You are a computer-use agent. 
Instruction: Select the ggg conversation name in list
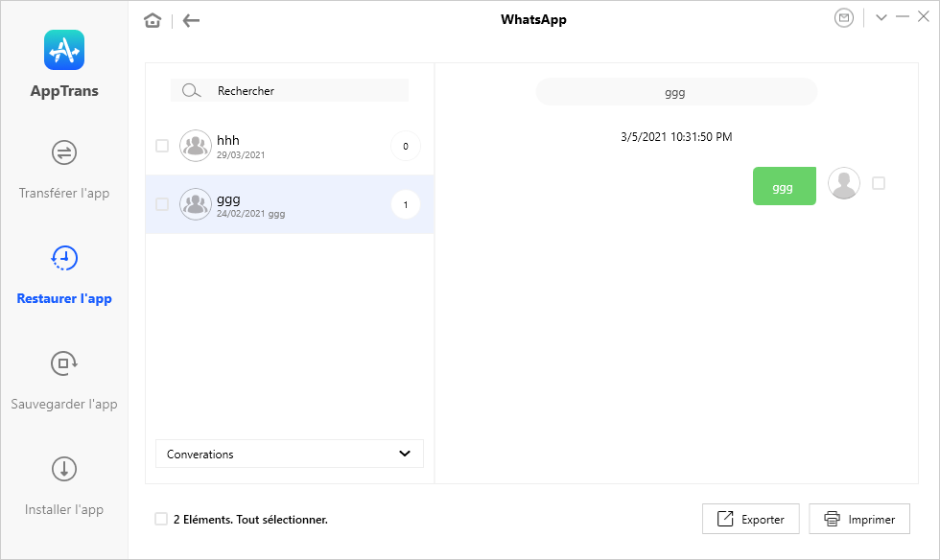tap(228, 199)
